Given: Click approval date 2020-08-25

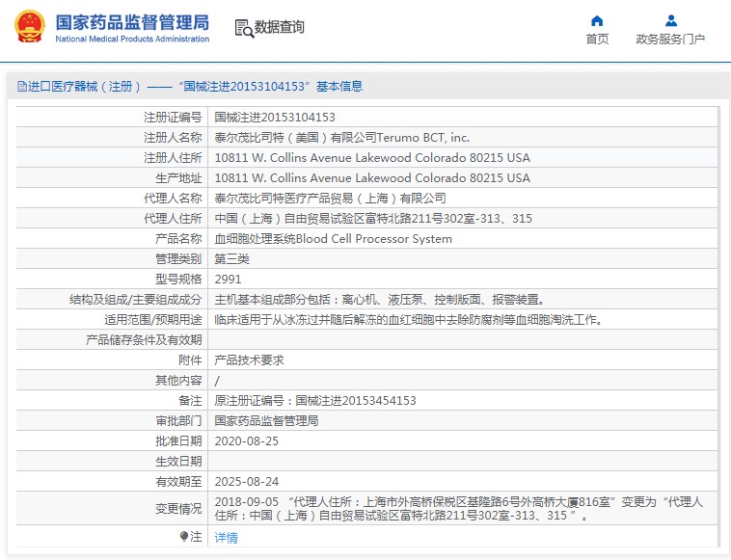Looking at the screenshot, I should click(246, 441).
